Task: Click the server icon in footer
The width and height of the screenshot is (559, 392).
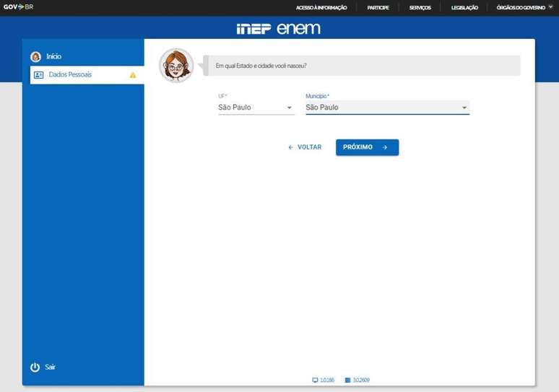Action: click(348, 380)
